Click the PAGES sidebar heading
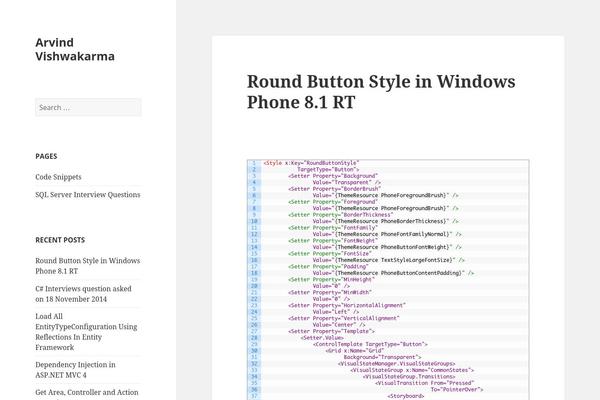 pos(46,156)
